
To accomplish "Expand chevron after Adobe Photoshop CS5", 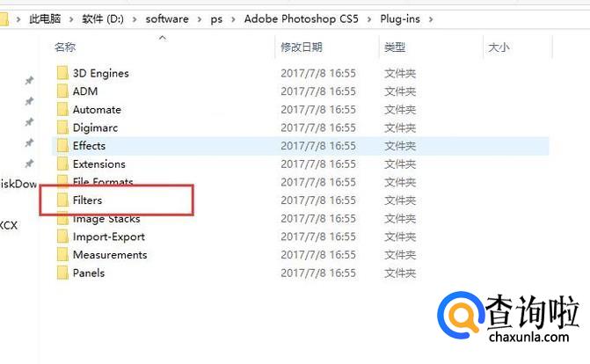I will [x=369, y=18].
